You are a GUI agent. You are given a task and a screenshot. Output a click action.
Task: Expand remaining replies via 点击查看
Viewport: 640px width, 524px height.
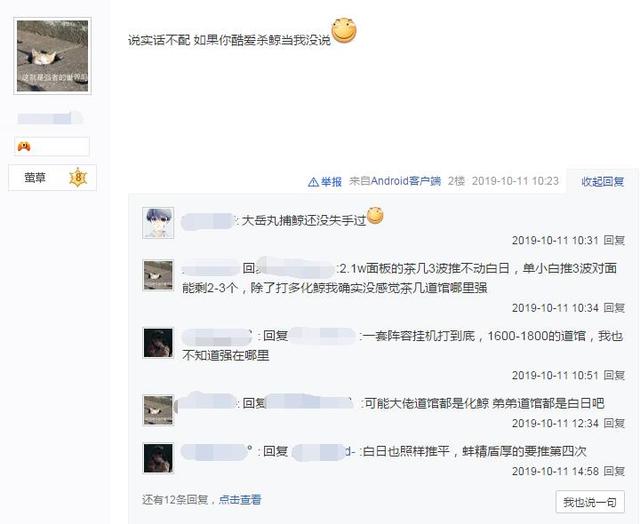[x=240, y=500]
